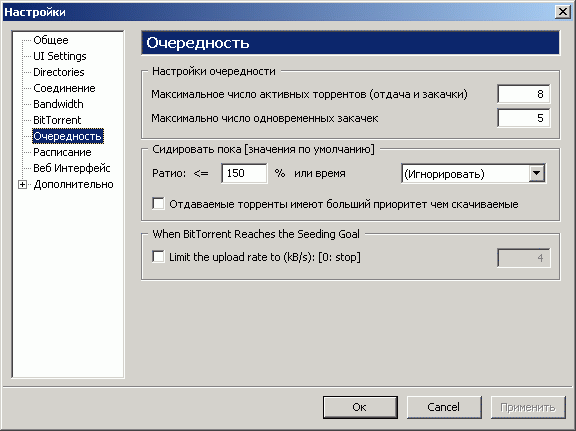Toggle Limit the upload rate checkbox

click(x=158, y=256)
